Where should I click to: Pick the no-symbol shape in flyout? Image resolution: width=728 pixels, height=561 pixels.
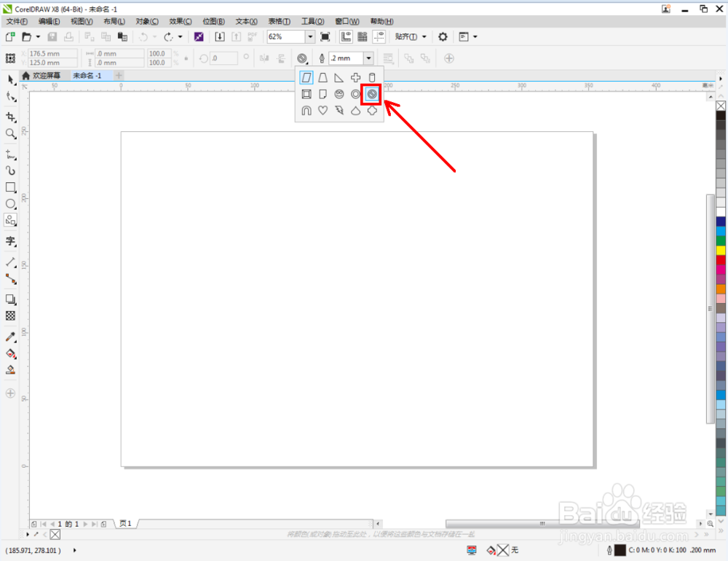coord(372,95)
